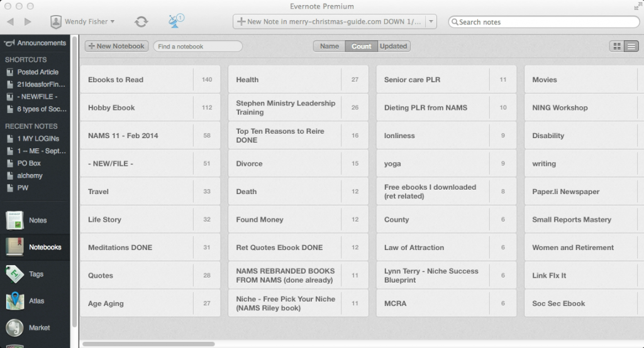Click the sidebar vertical scrollbar
Image resolution: width=644 pixels, height=348 pixels.
(x=74, y=182)
